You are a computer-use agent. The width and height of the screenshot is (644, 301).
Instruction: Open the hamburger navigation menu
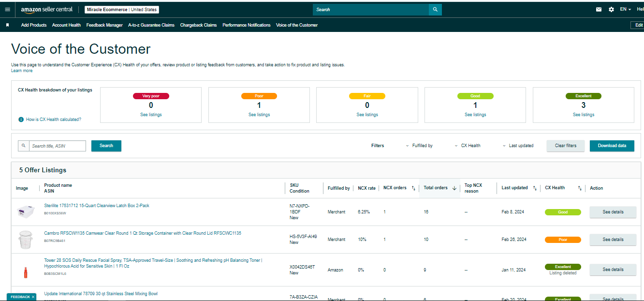coord(7,9)
